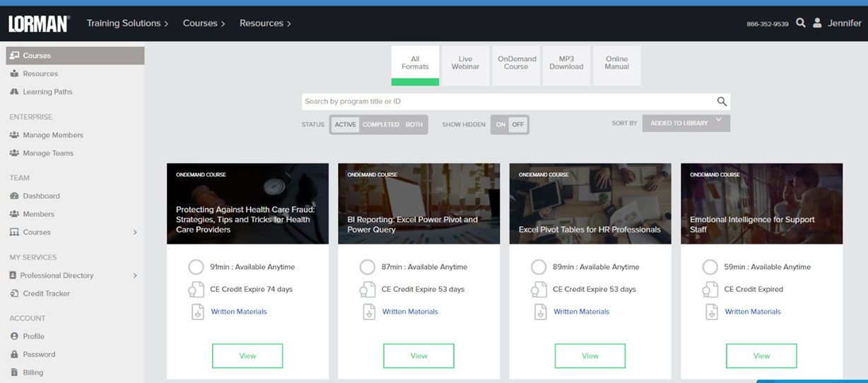
Task: Click download icon for Health Care Fraud materials
Action: (x=197, y=312)
